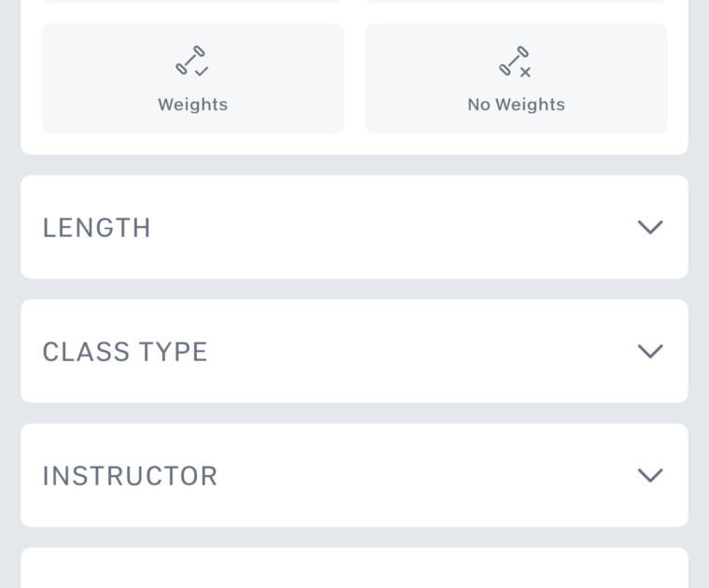Expand the LENGTH section chevron
This screenshot has height=588, width=709.
coord(649,227)
